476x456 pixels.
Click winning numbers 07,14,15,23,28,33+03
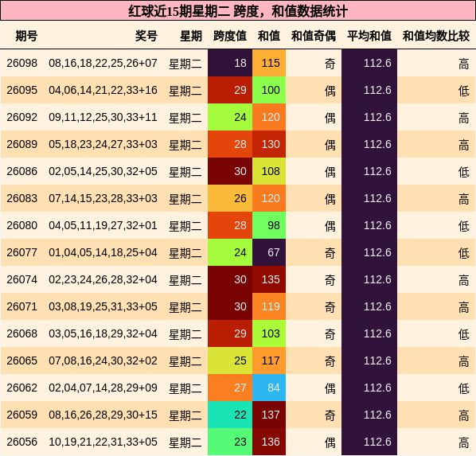pos(103,198)
